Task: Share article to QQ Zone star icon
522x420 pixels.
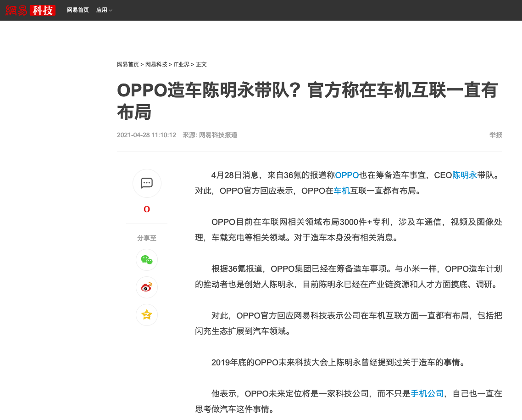Action: pos(147,315)
